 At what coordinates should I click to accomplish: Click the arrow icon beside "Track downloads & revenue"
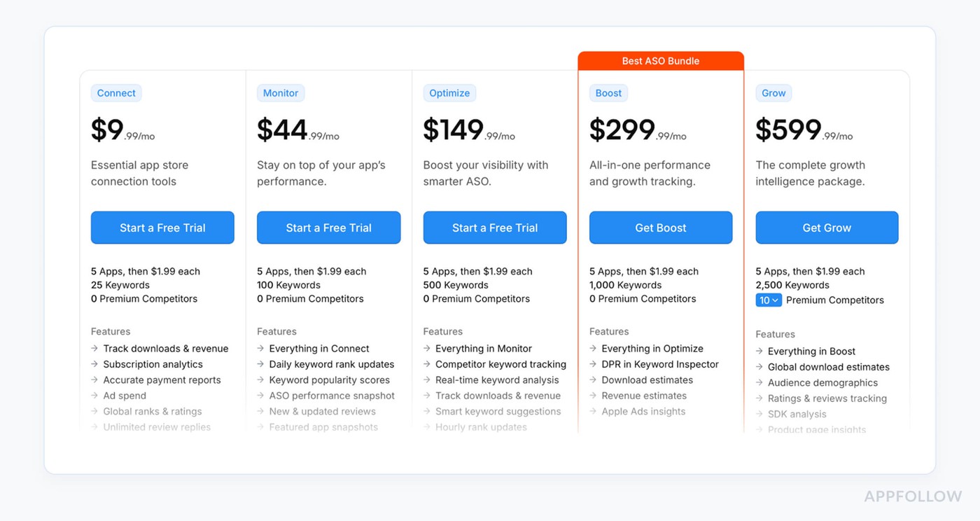[93, 348]
